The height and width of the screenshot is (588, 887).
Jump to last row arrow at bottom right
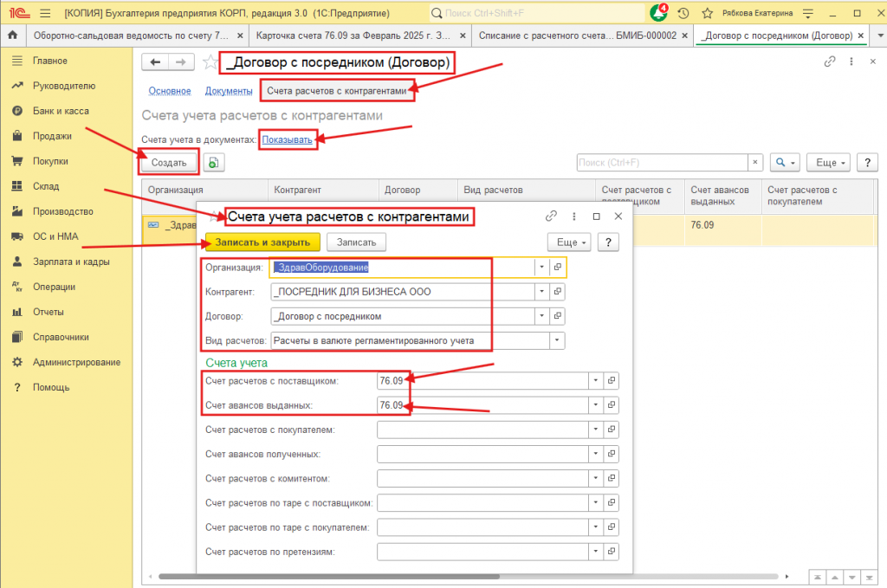click(870, 578)
